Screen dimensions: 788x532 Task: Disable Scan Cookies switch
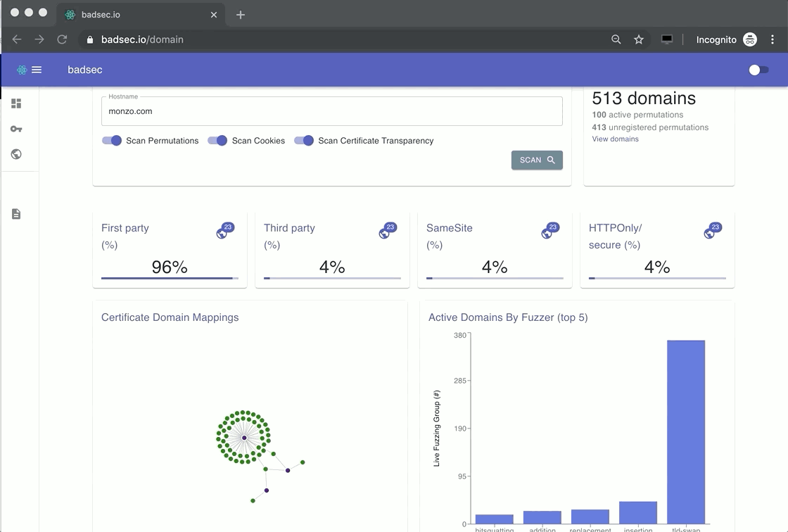(217, 140)
